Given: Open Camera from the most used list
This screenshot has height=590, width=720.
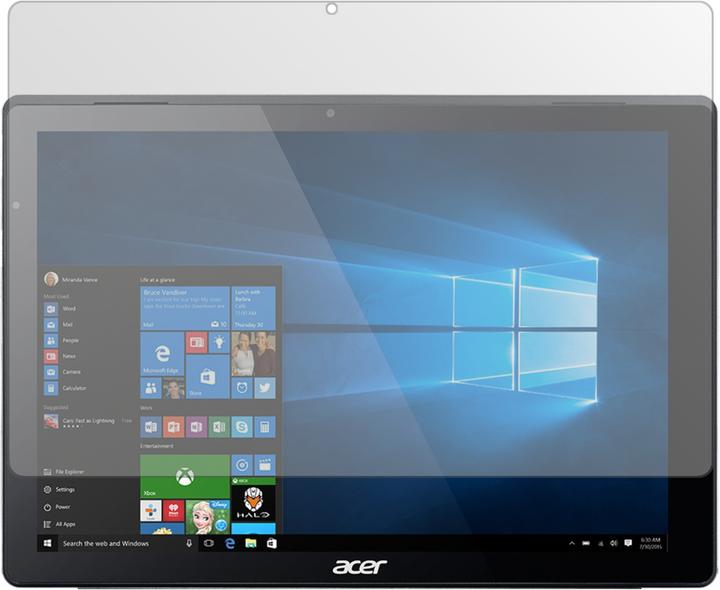Looking at the screenshot, I should click(62, 372).
